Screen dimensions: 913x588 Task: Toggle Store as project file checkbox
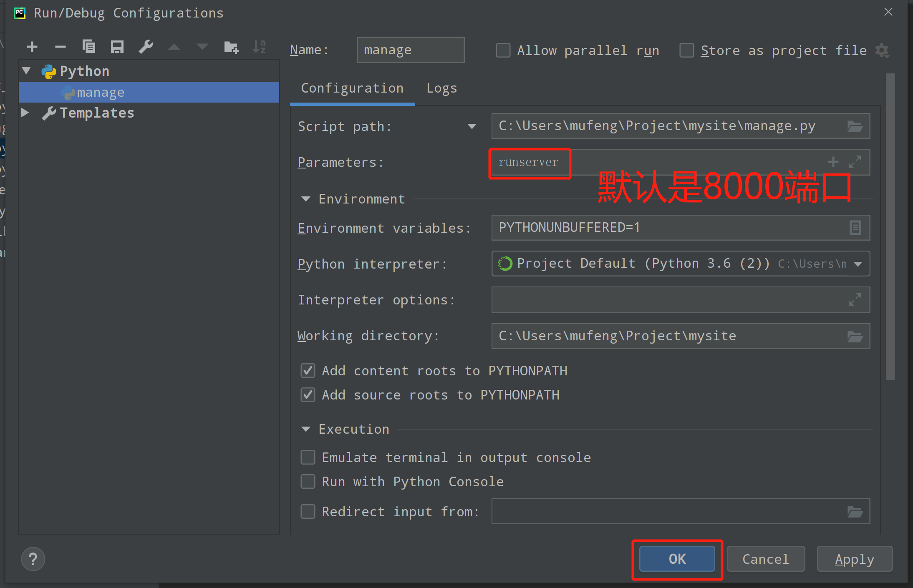(687, 50)
